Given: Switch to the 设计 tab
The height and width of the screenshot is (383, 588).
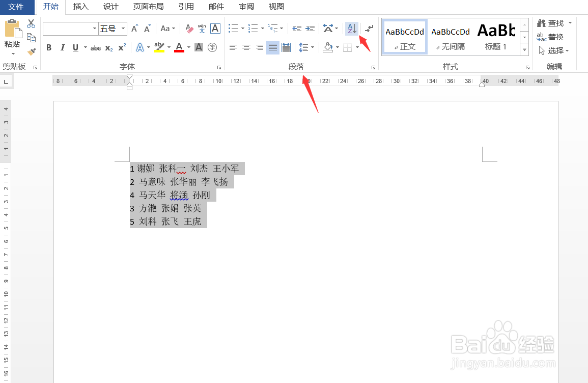Looking at the screenshot, I should click(110, 7).
